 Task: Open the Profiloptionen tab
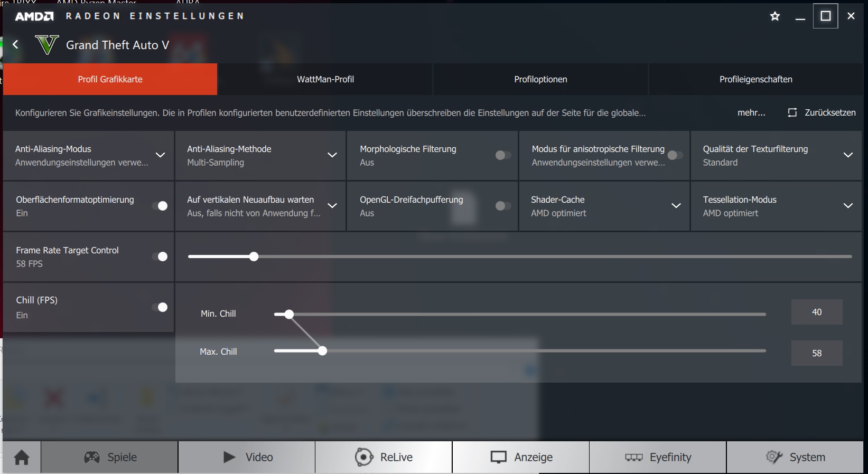point(540,79)
